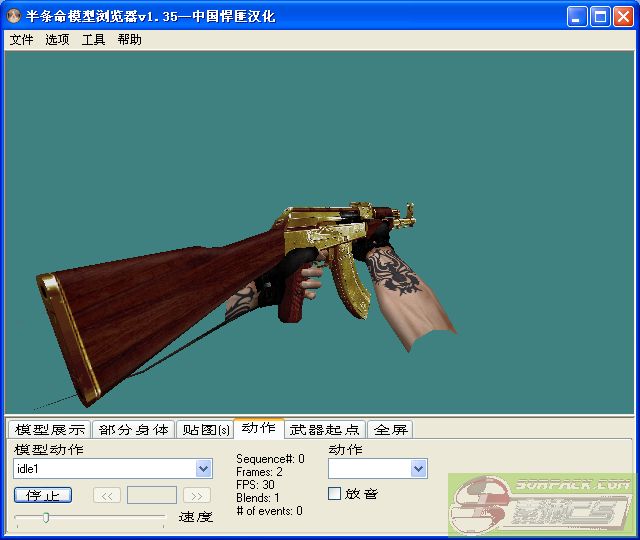This screenshot has width=640, height=540.
Task: Click the 'FPS: 30' text
Action: point(255,485)
